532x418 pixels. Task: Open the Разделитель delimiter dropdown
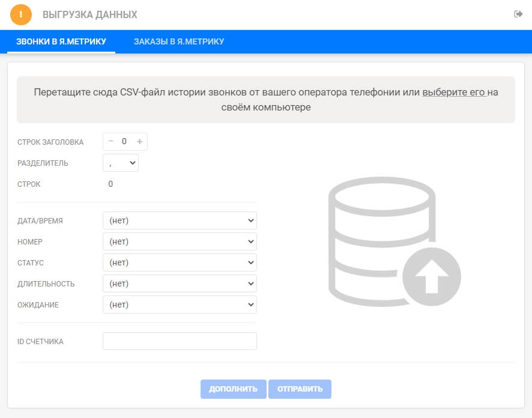(121, 163)
